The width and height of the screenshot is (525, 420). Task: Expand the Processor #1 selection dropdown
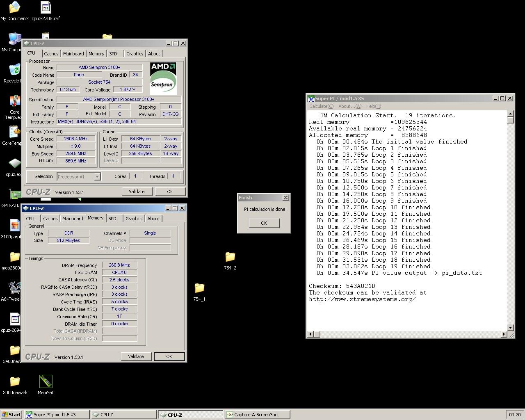tap(97, 177)
